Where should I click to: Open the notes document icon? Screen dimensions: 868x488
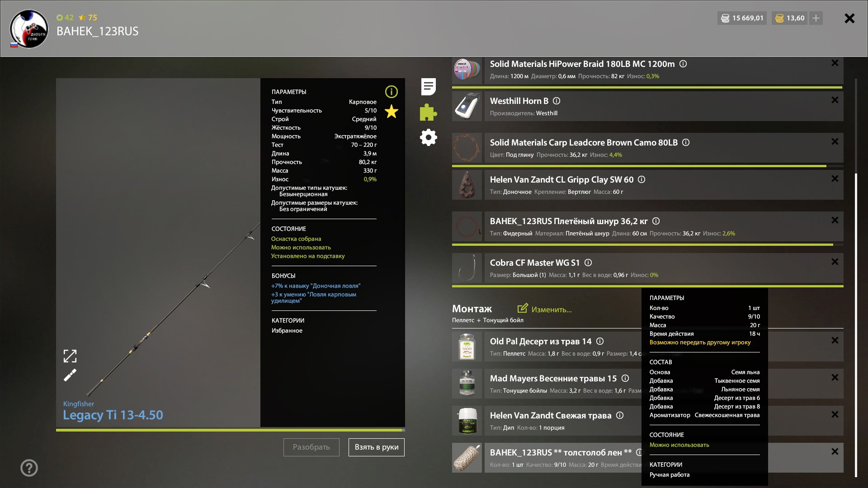pos(428,87)
